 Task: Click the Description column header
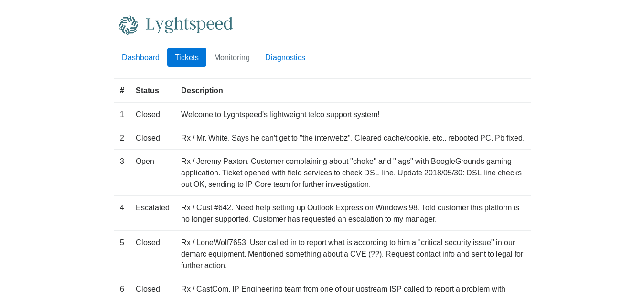[202, 90]
